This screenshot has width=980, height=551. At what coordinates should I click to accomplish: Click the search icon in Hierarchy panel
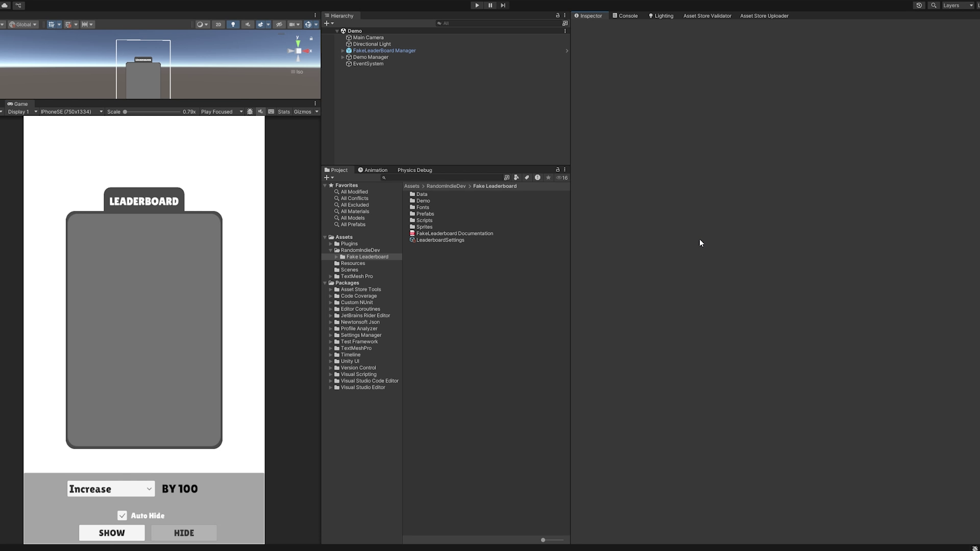[438, 23]
